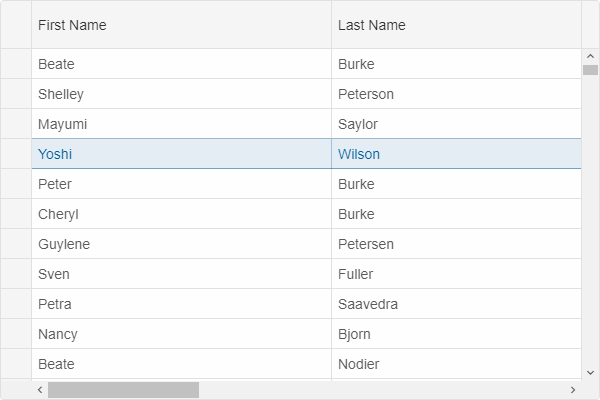Click the horizontal scrollbar thumb
Image resolution: width=600 pixels, height=400 pixels.
click(123, 390)
